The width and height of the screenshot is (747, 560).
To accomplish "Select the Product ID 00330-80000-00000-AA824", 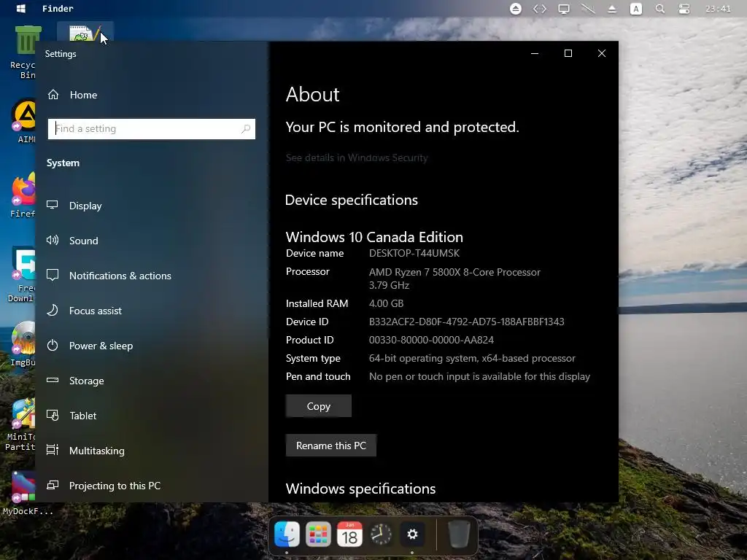I will (431, 340).
